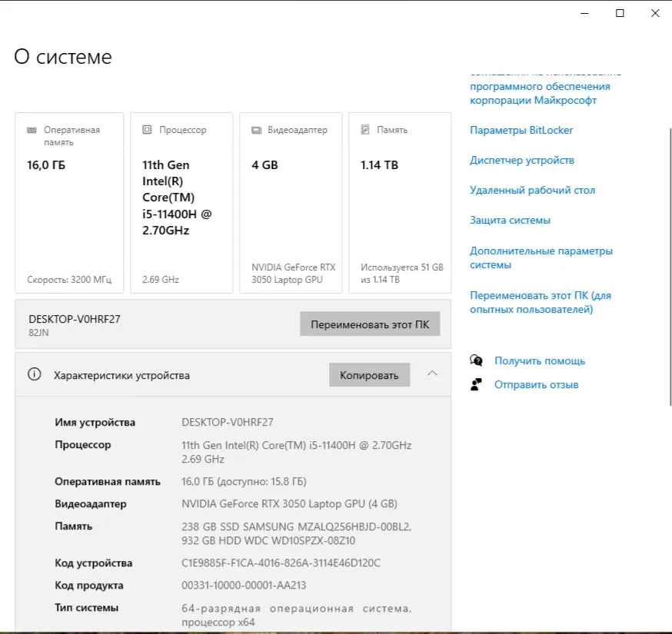This screenshot has height=634, width=672.
Task: Click the Код устройства label
Action: 93,563
